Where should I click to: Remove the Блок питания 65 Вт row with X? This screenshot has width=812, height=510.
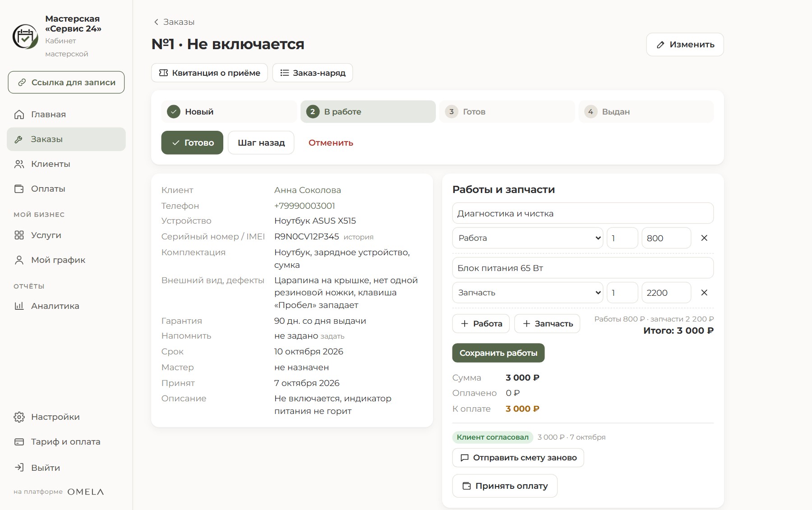pyautogui.click(x=704, y=293)
